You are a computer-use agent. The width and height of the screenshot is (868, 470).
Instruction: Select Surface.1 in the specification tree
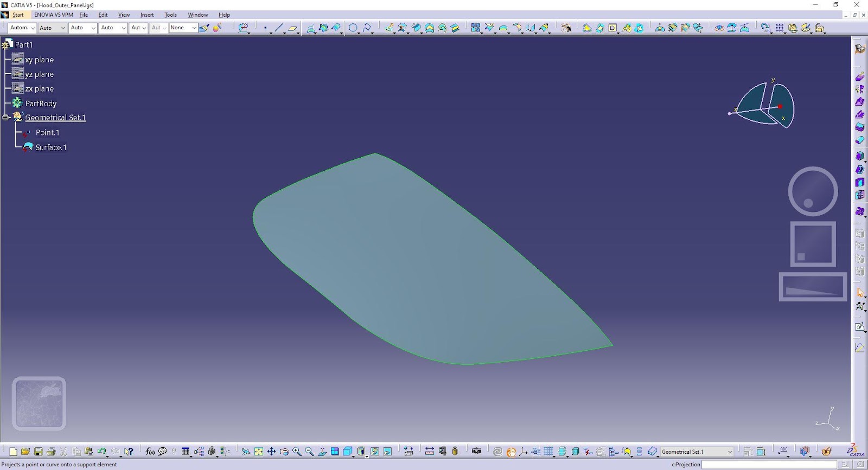(x=50, y=147)
